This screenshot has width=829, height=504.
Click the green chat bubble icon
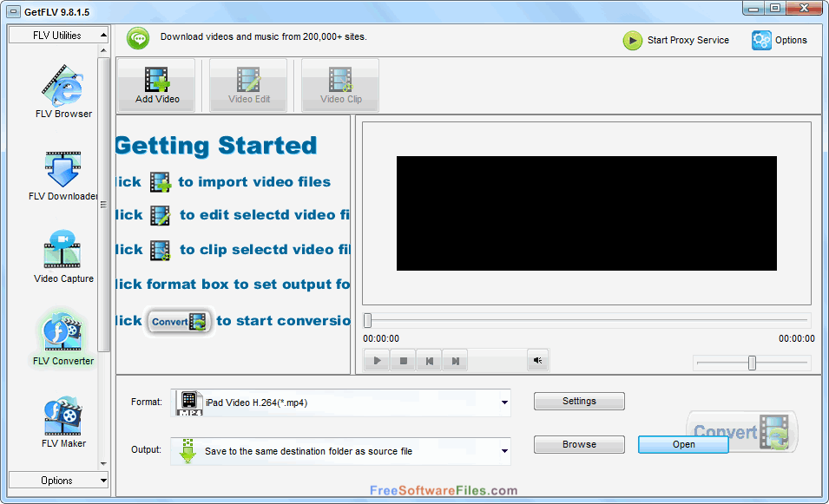139,38
